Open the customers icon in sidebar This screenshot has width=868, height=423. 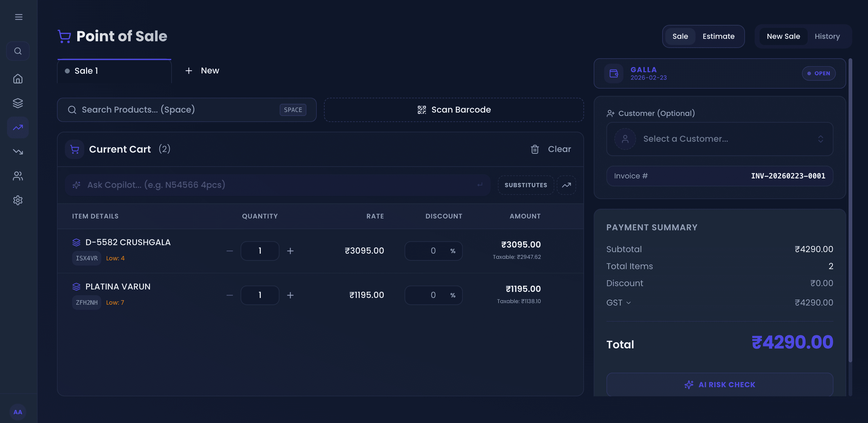click(18, 176)
